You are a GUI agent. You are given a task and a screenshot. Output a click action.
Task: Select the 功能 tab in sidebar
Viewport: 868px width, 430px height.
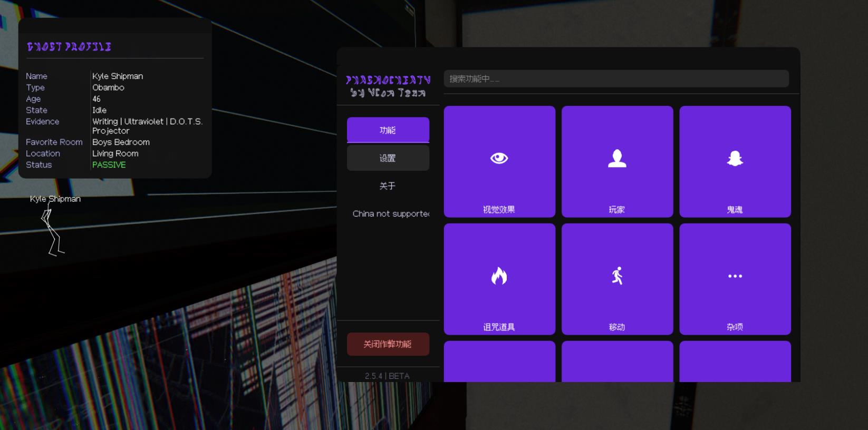388,130
